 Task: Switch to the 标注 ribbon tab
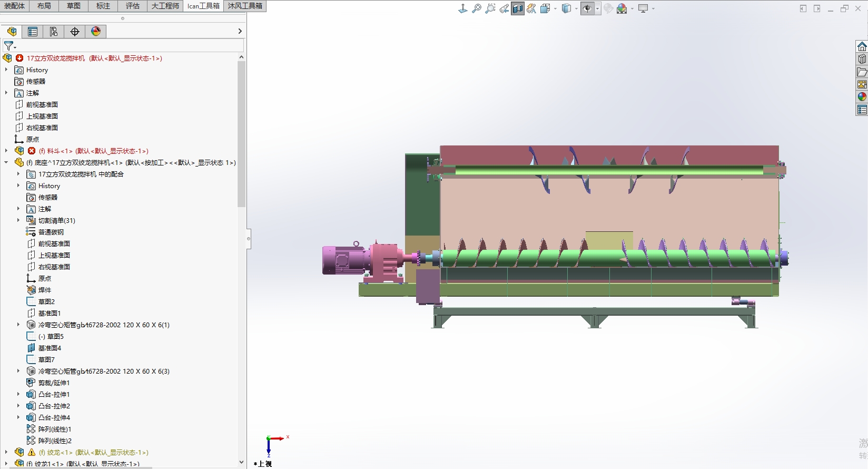pyautogui.click(x=103, y=6)
